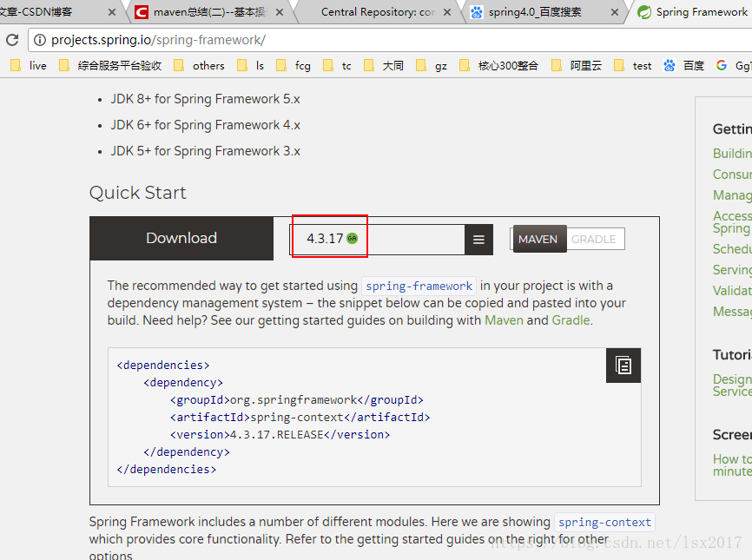Open the 阿里云 bookmark folder
Viewport: 752px width, 560px height.
pos(577,66)
